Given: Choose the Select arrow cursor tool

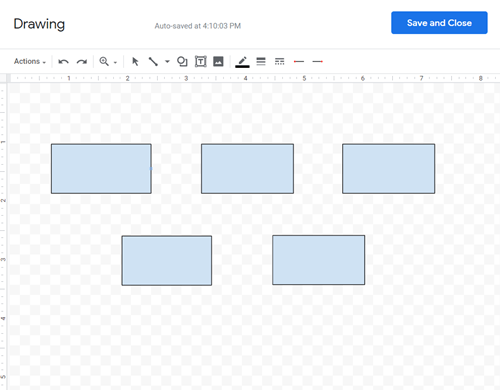Looking at the screenshot, I should coord(135,62).
